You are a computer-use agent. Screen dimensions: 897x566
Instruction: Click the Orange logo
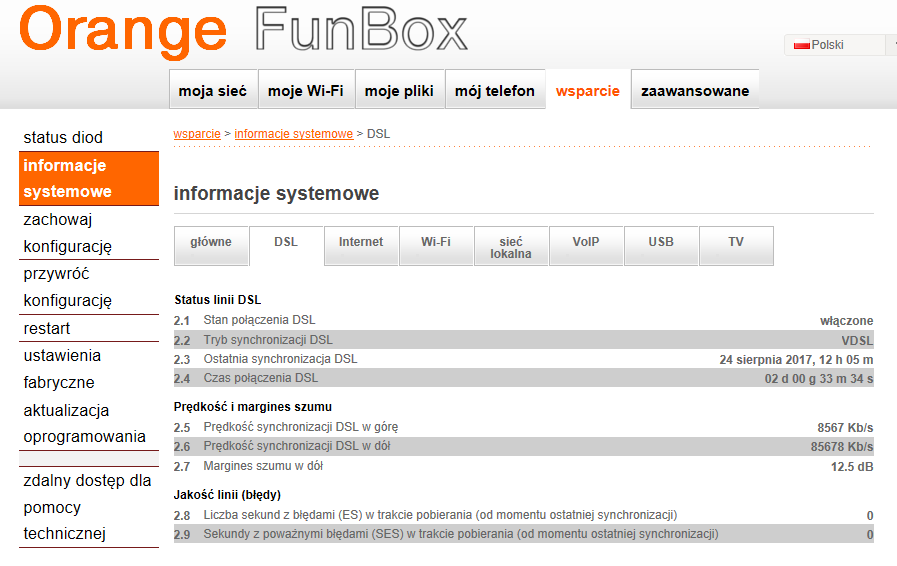click(123, 31)
